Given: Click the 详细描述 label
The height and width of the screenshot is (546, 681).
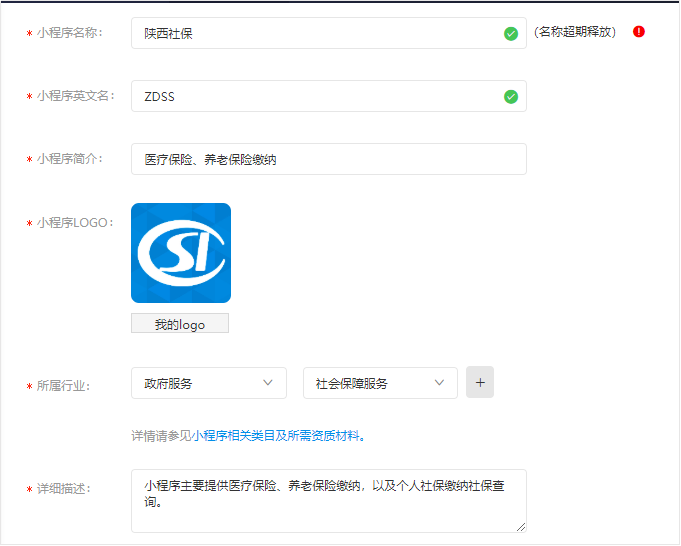Looking at the screenshot, I should [x=63, y=489].
